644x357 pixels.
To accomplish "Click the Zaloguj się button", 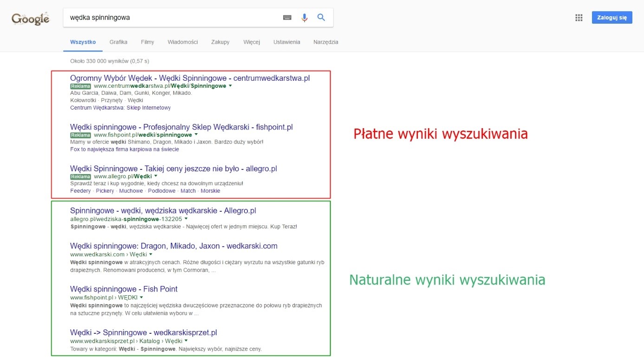I will pos(611,18).
